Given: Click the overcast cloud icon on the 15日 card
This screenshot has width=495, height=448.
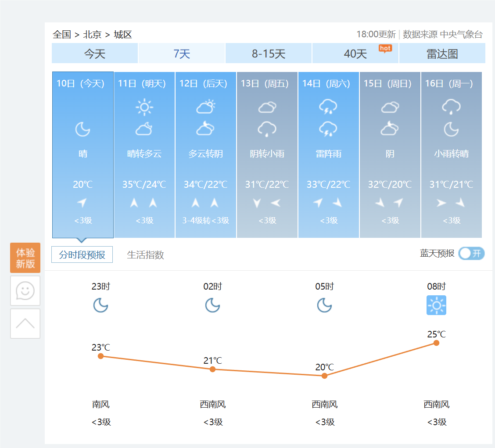Looking at the screenshot, I should [x=390, y=108].
